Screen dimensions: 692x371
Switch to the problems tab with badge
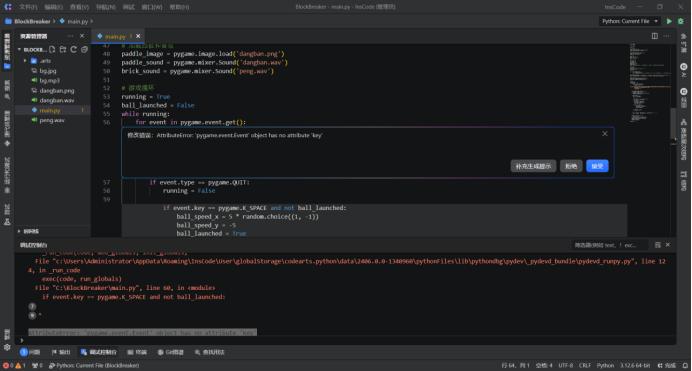(x=30, y=352)
